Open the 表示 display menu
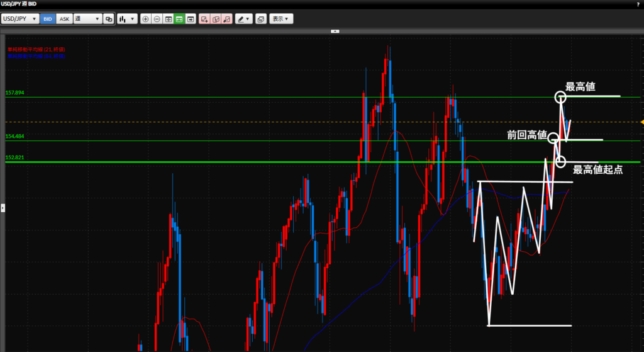Viewport: 644px width, 352px height. pyautogui.click(x=281, y=19)
